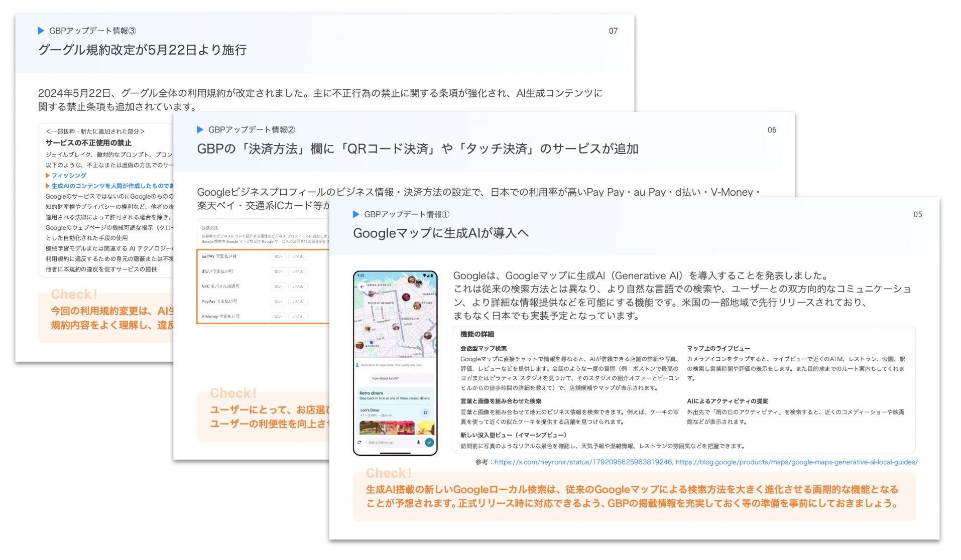
Task: Click the orange arrow bullet before フィッシング
Action: (x=48, y=176)
